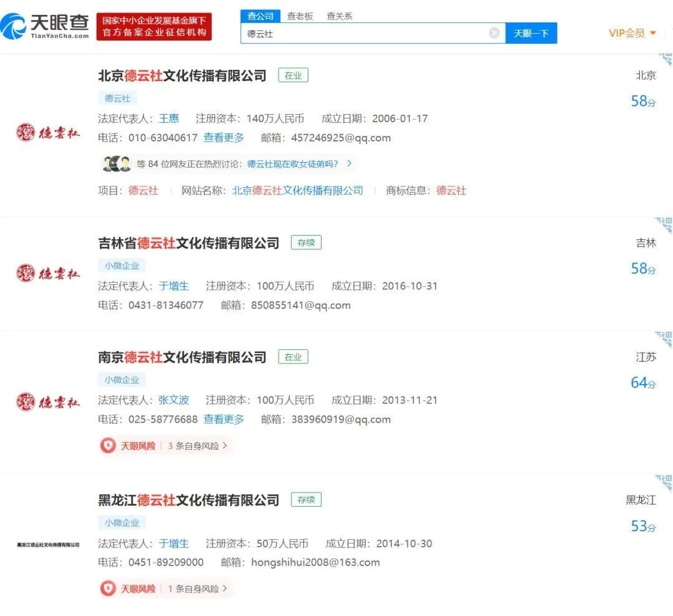Click email hongshihui2008@163.com
Image resolution: width=673 pixels, height=616 pixels.
click(x=315, y=562)
